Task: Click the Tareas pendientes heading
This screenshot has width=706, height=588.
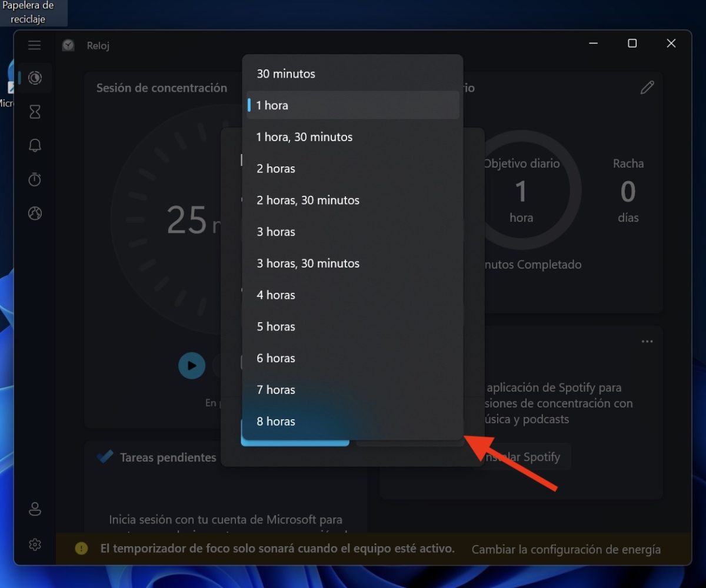Action: point(168,457)
